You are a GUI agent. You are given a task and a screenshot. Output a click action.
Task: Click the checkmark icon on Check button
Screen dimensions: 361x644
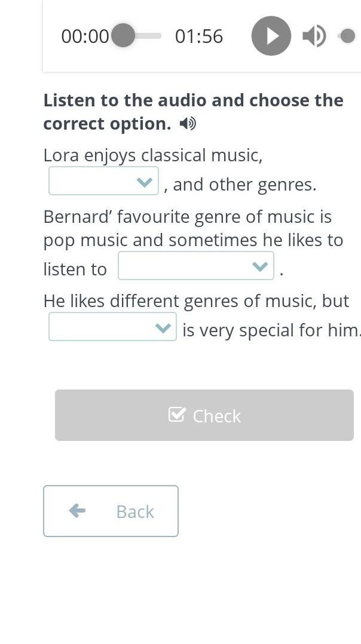[177, 415]
